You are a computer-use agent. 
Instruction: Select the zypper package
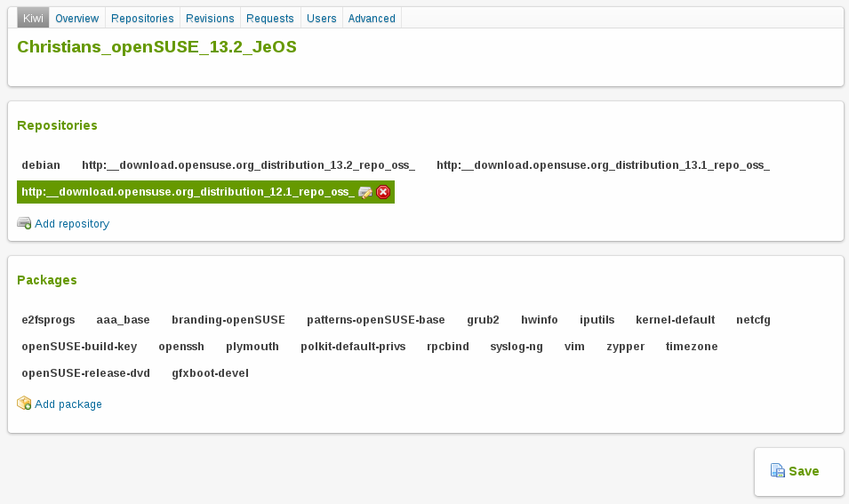click(625, 347)
